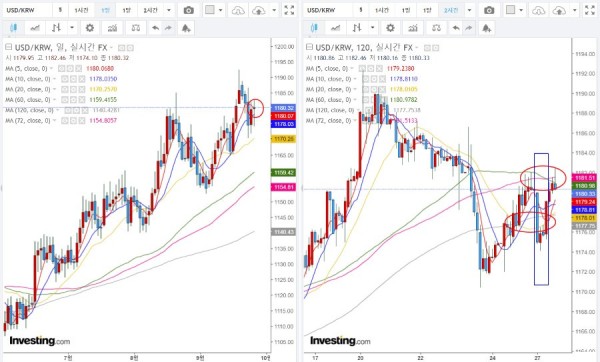
Task: Open bar style dropdown arrow, right chart
Action: coord(373,28)
